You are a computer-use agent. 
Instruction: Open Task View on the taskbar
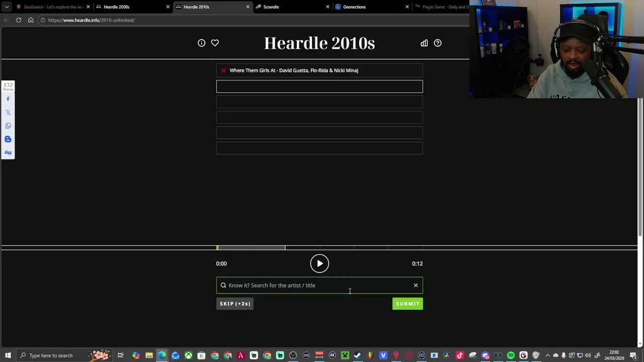point(121,355)
